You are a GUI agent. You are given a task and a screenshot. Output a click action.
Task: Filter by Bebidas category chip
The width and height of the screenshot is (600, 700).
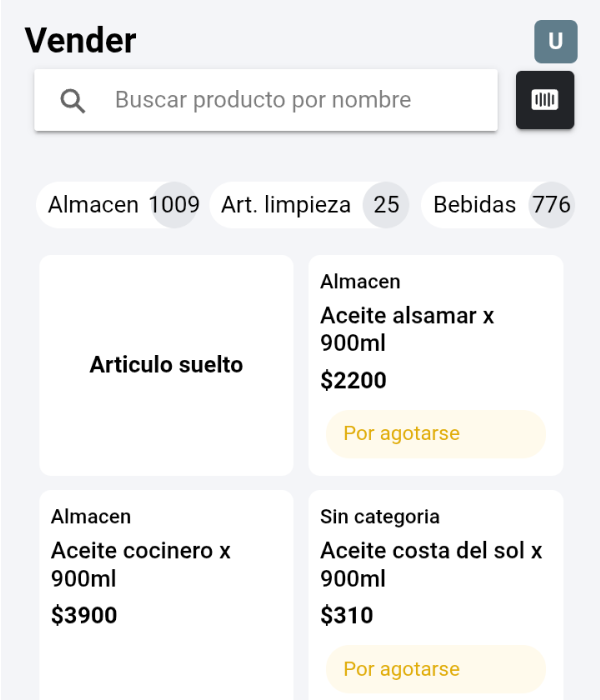pyautogui.click(x=498, y=205)
